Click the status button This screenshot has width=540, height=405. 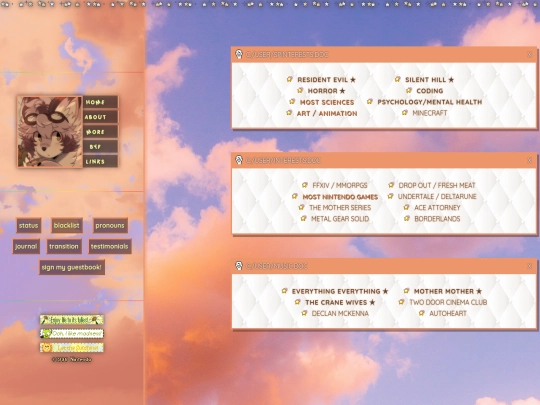pos(29,226)
